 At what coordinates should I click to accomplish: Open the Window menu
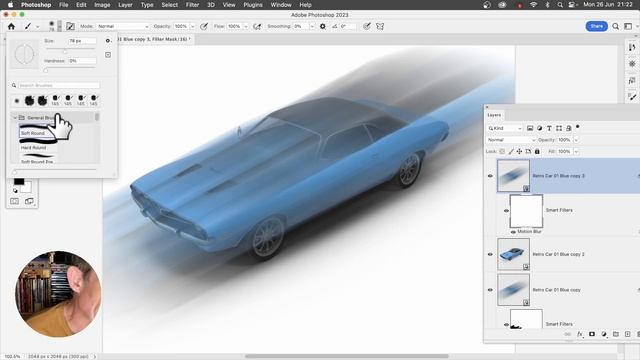pos(281,5)
